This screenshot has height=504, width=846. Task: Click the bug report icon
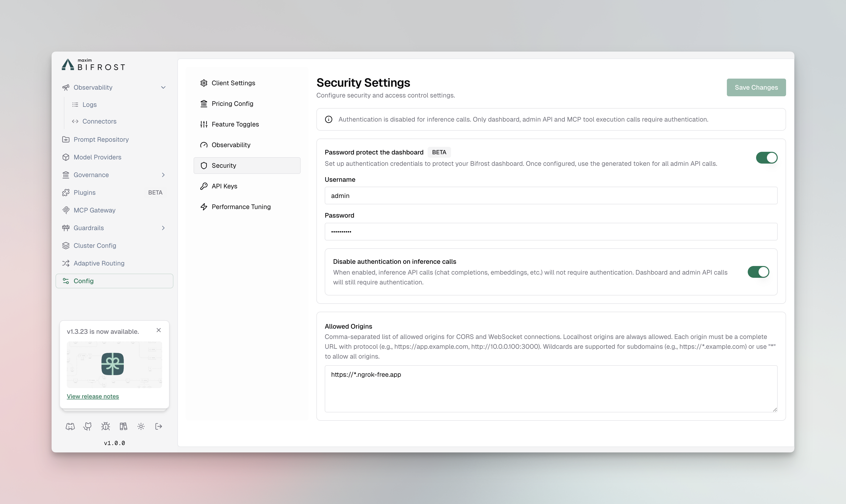pos(105,426)
